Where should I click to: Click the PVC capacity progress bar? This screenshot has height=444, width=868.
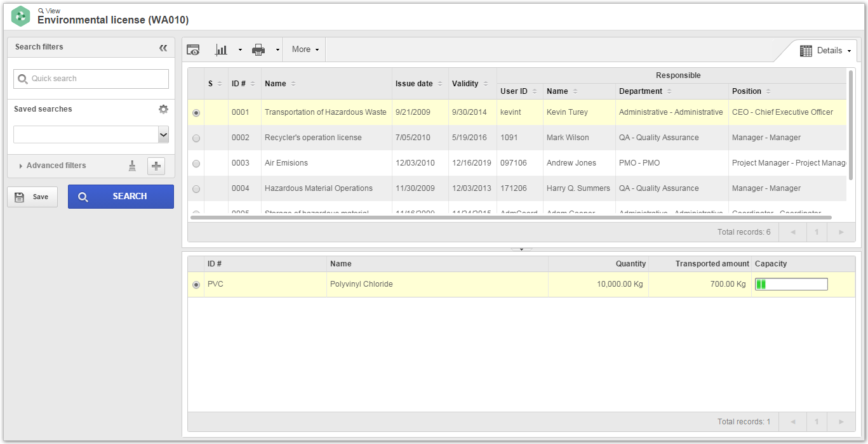point(791,284)
